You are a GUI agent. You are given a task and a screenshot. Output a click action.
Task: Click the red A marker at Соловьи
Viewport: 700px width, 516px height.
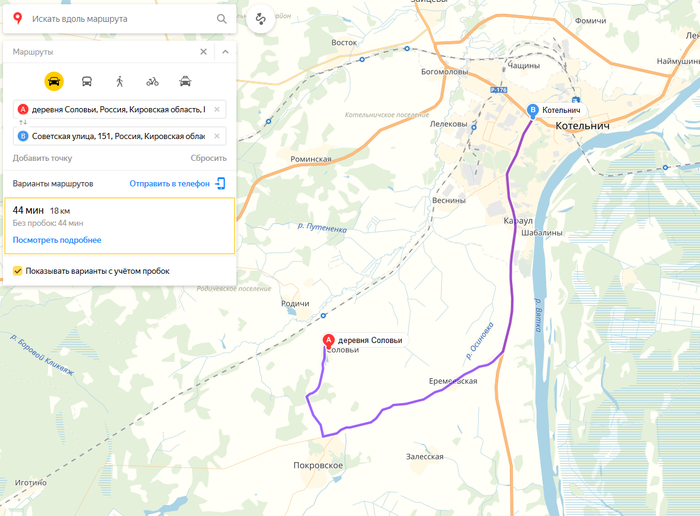click(x=329, y=341)
